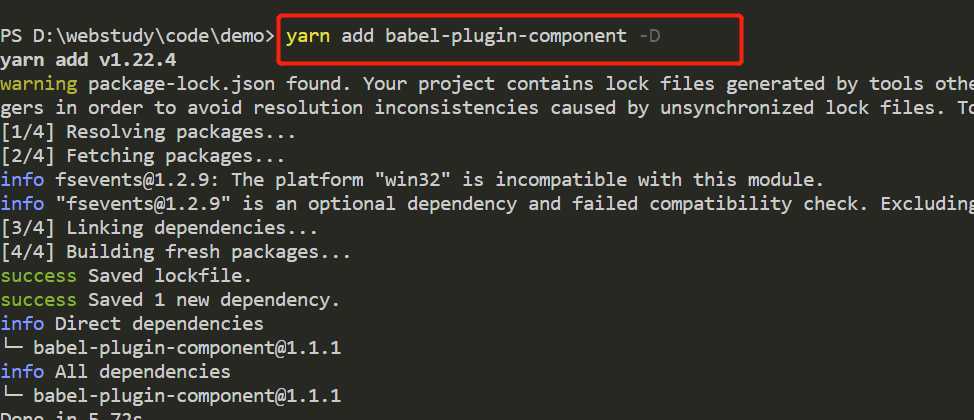Click the "[4/4] Building fresh packages..." line
Image resolution: width=974 pixels, height=420 pixels.
[x=175, y=252]
